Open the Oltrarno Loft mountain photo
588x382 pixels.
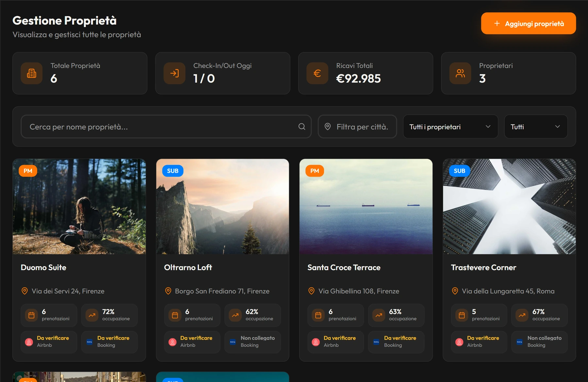pyautogui.click(x=222, y=206)
